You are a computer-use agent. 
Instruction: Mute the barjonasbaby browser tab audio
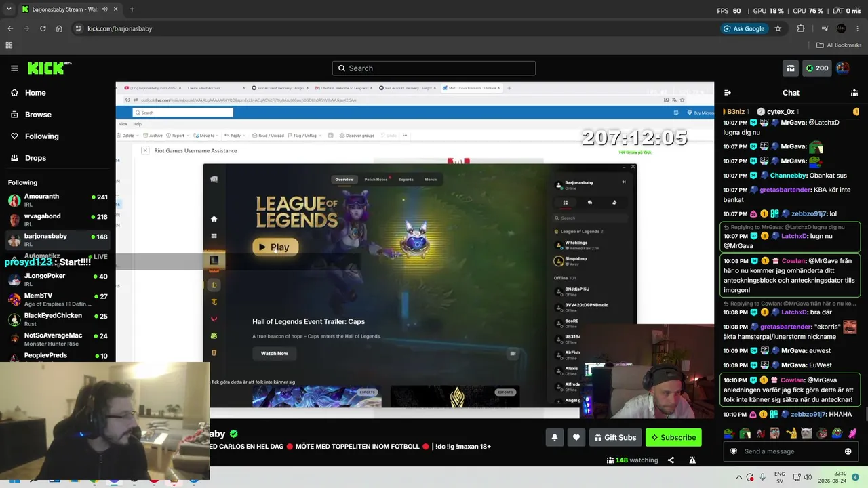coord(104,9)
